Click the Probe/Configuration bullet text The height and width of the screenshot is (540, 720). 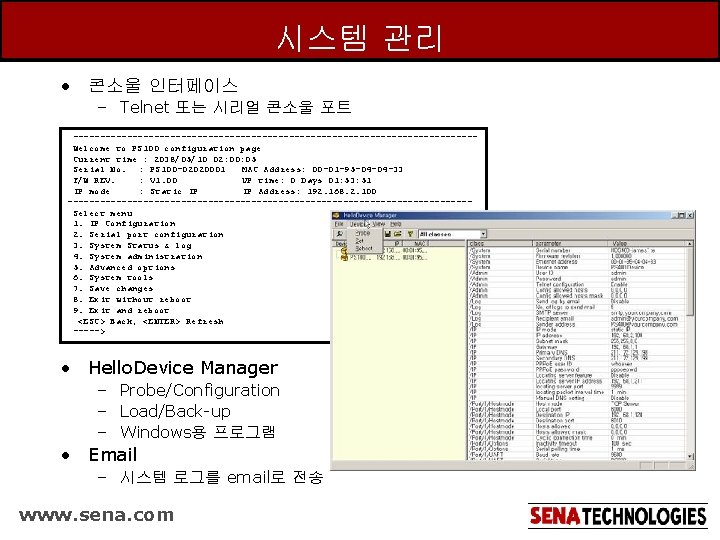click(200, 390)
